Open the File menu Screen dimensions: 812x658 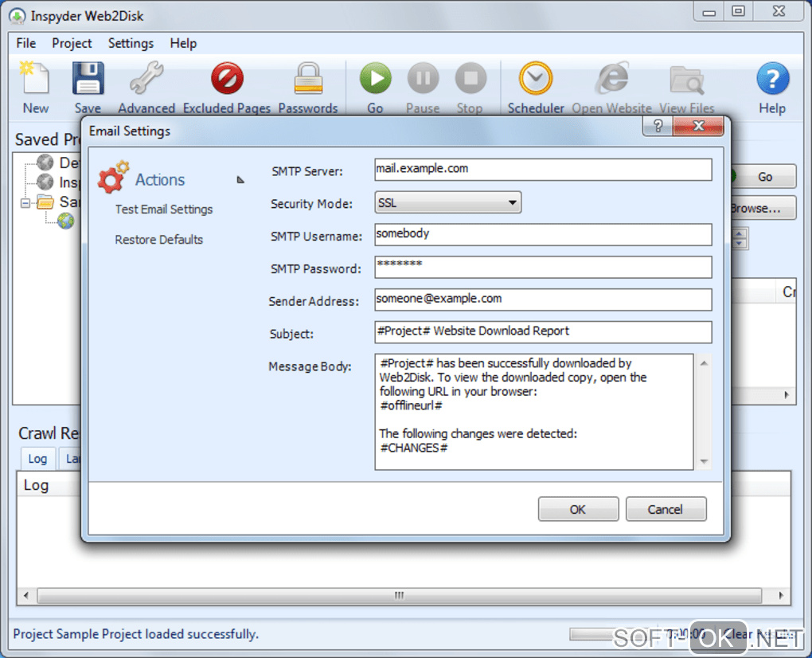[26, 43]
